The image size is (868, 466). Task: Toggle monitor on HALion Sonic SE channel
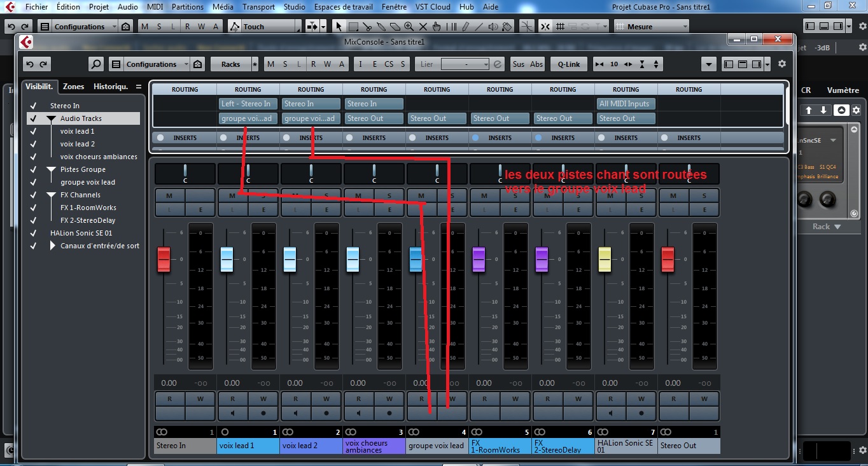[x=610, y=413]
